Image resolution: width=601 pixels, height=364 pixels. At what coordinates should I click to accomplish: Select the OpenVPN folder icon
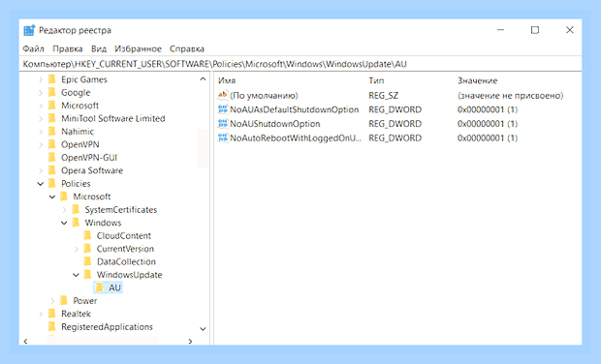[52, 144]
